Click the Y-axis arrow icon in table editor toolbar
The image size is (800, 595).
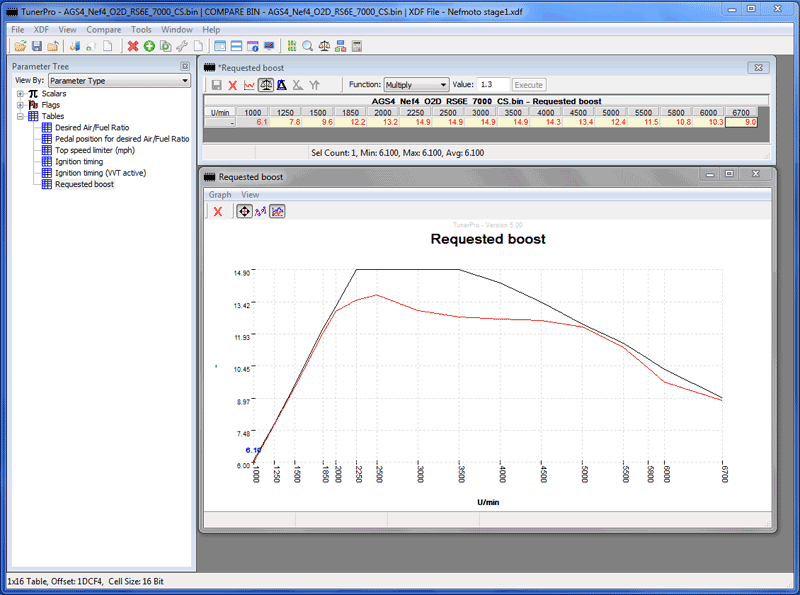point(314,85)
